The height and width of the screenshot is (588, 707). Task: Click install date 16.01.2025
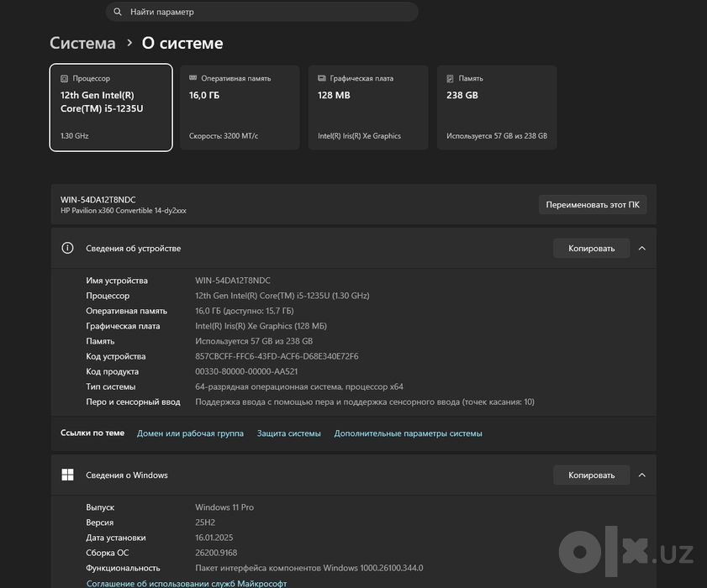click(x=214, y=538)
